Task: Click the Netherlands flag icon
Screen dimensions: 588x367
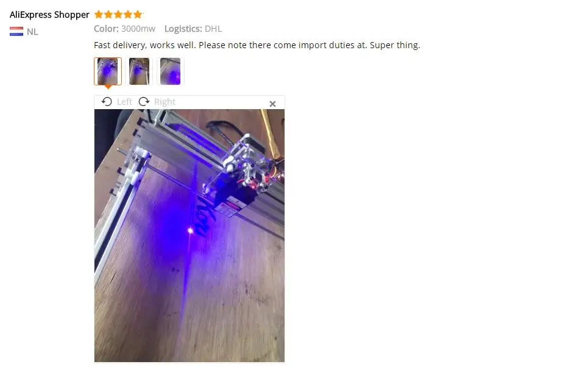Action: click(x=16, y=32)
